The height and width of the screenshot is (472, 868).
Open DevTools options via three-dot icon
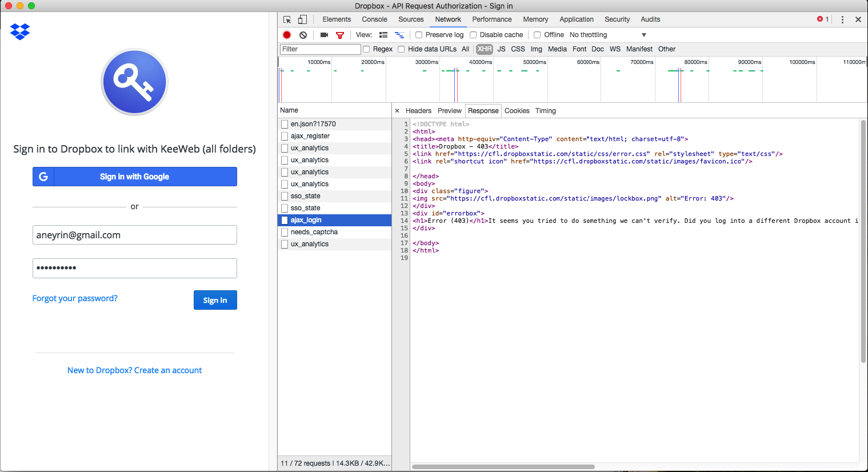(842, 19)
